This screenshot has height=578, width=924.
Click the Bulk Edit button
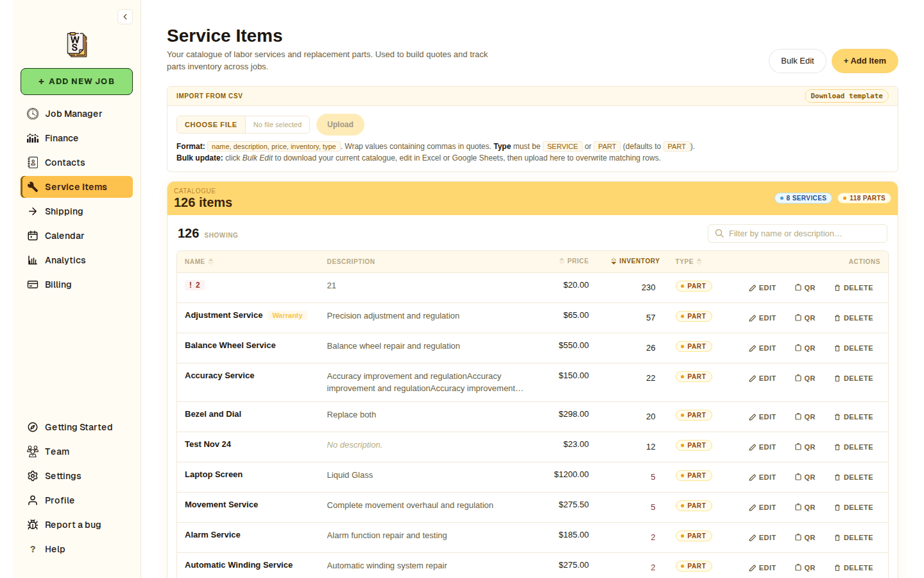click(798, 61)
